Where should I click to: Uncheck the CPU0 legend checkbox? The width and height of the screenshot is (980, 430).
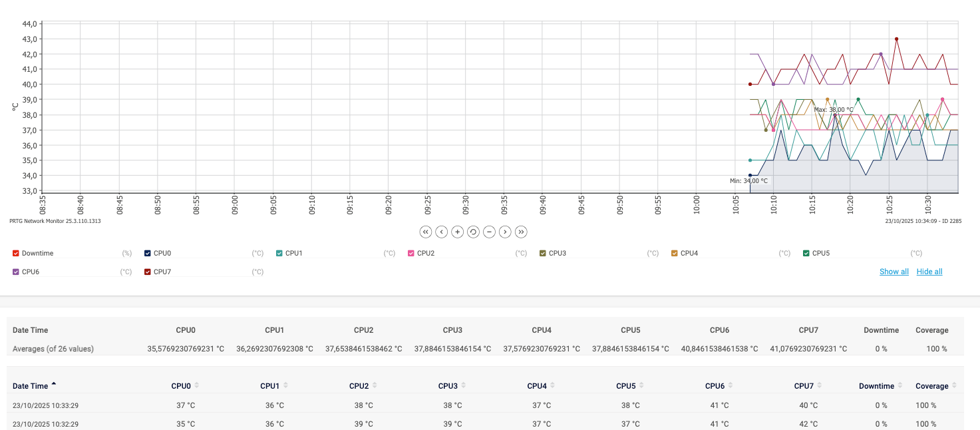[x=148, y=253]
